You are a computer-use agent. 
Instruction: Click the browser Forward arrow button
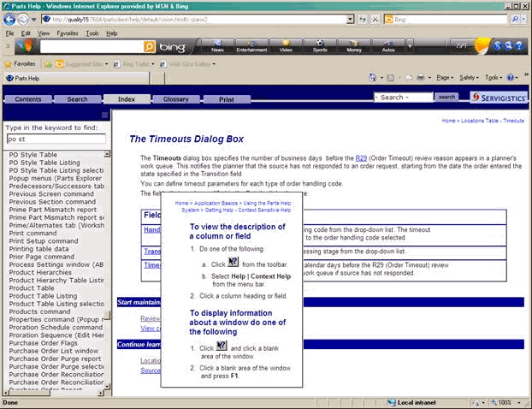23,20
